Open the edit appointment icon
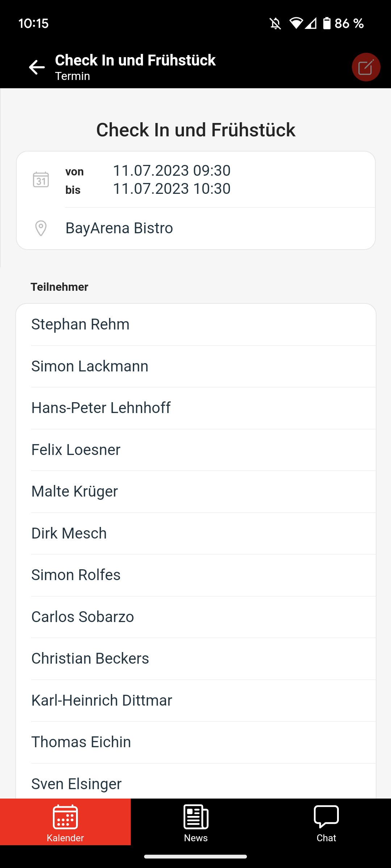The image size is (391, 868). click(x=366, y=67)
